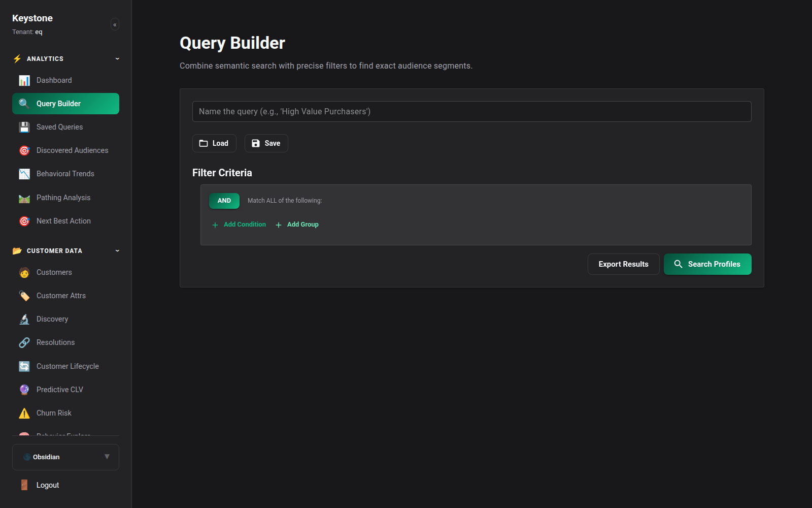This screenshot has height=508, width=812.
Task: Add Condition to the filter
Action: pyautogui.click(x=239, y=225)
